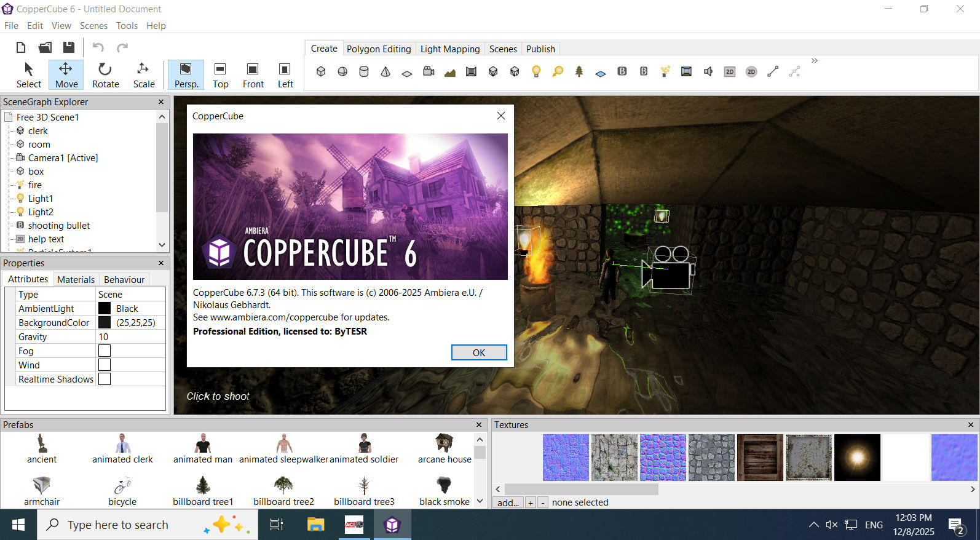Screen dimensions: 980x540
Task: Expand more toolbar items chevron
Action: coord(815,60)
